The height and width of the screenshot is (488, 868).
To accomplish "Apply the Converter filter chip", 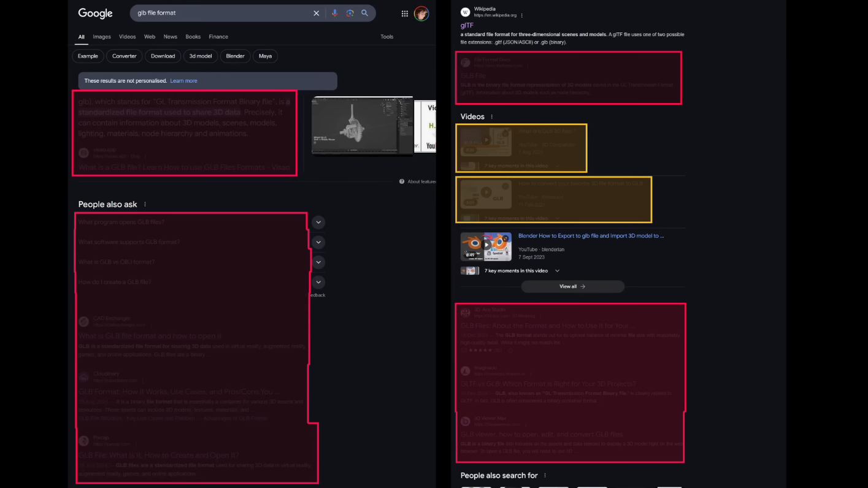I will point(125,56).
